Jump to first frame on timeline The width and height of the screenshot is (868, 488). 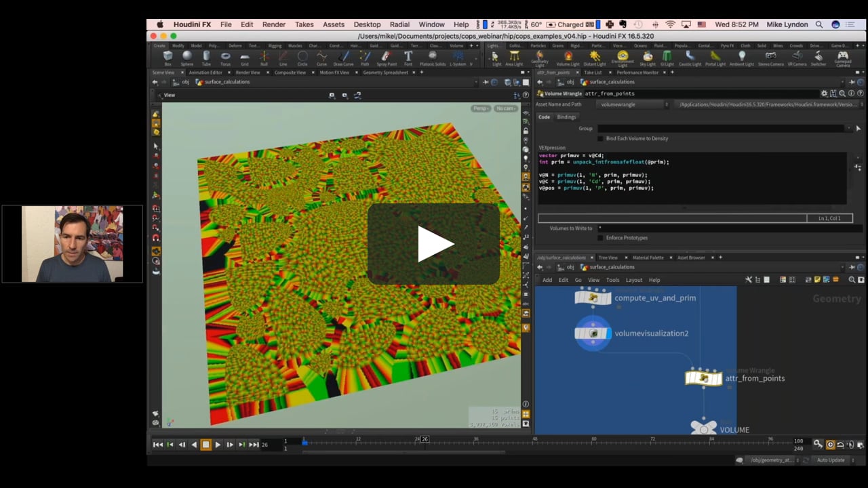point(157,445)
